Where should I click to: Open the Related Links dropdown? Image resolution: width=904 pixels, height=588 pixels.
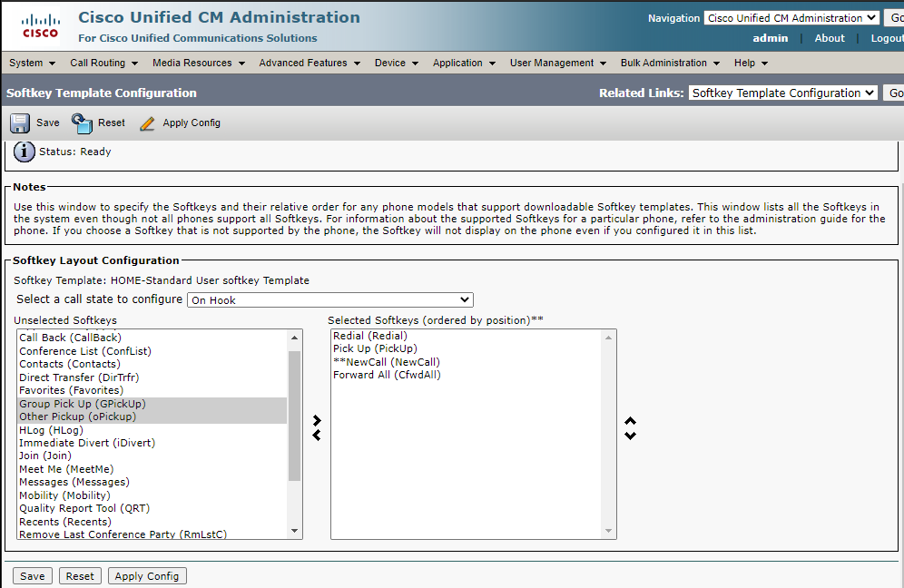tap(783, 93)
